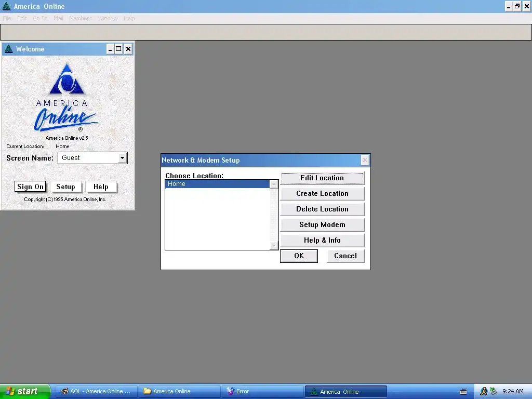Open the Mail menu
The image size is (532, 399).
58,18
